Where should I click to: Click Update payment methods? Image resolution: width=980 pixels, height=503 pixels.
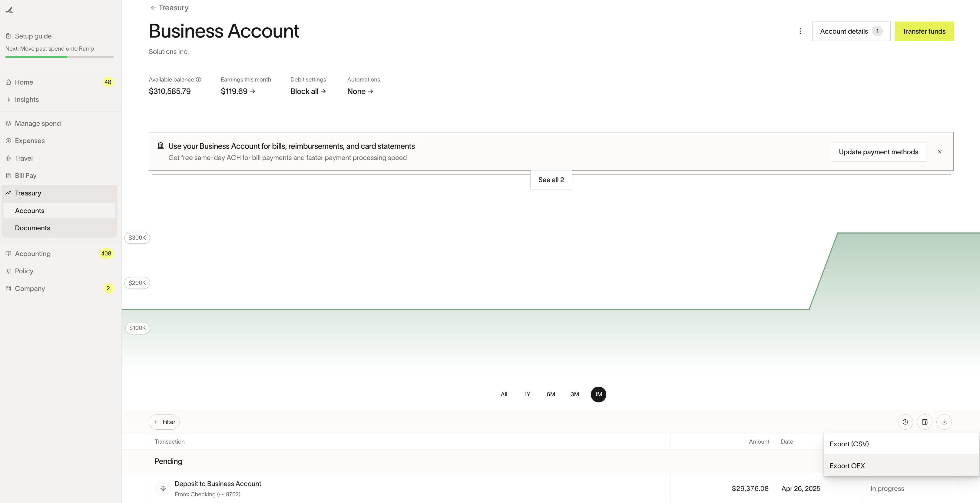879,152
